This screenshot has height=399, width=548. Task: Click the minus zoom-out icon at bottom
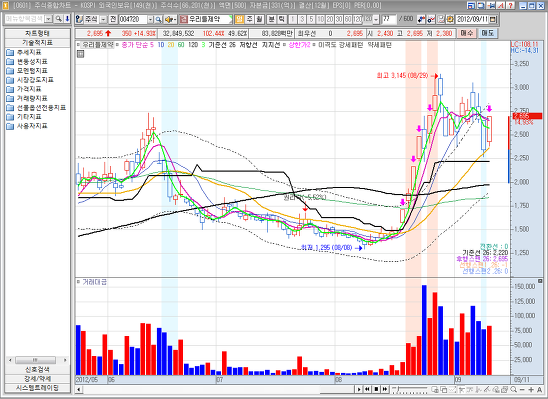pos(522,389)
